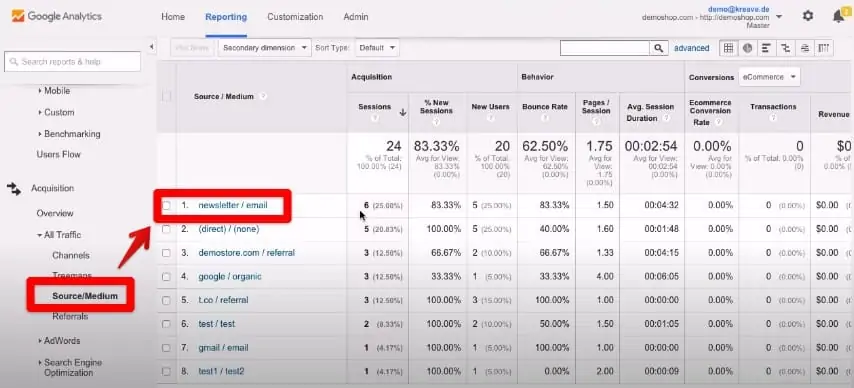Switch to the Comparison view icon
The height and width of the screenshot is (388, 854).
point(785,48)
